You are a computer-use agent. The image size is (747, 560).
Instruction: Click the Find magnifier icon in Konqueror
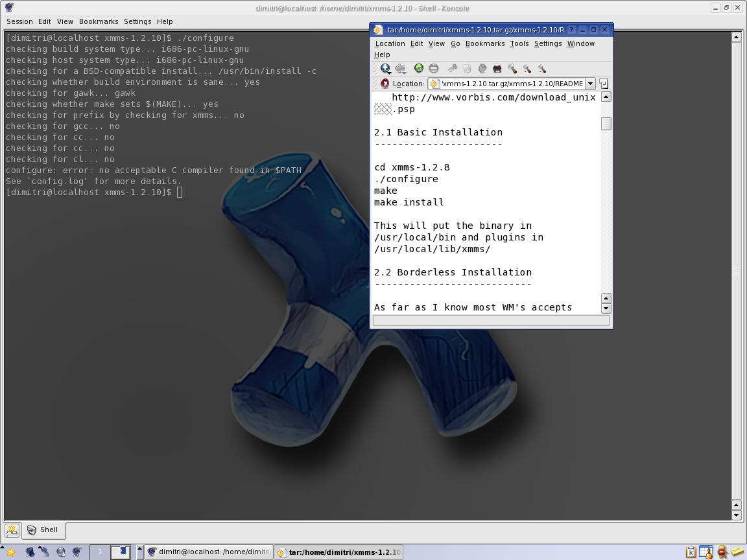(512, 68)
